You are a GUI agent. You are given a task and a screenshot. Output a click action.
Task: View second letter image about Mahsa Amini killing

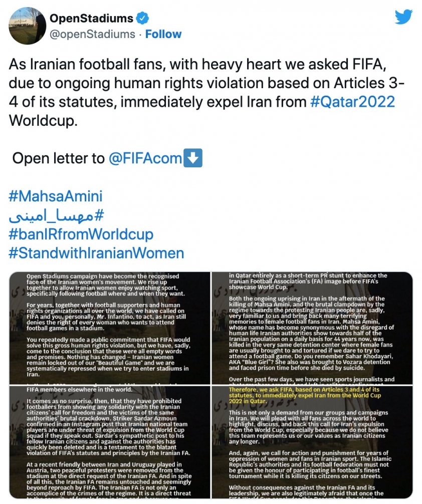[312, 328]
